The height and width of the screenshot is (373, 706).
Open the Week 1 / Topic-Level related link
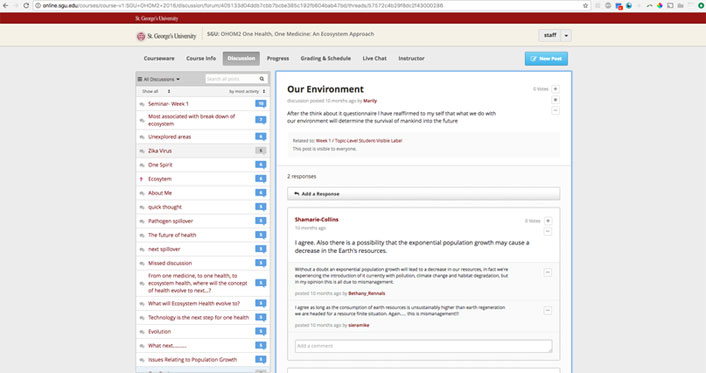(359, 141)
